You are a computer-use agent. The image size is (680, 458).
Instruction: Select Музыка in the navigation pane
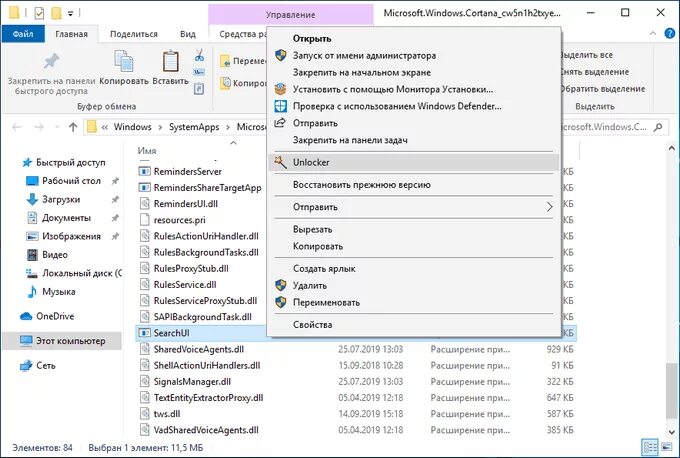(59, 291)
